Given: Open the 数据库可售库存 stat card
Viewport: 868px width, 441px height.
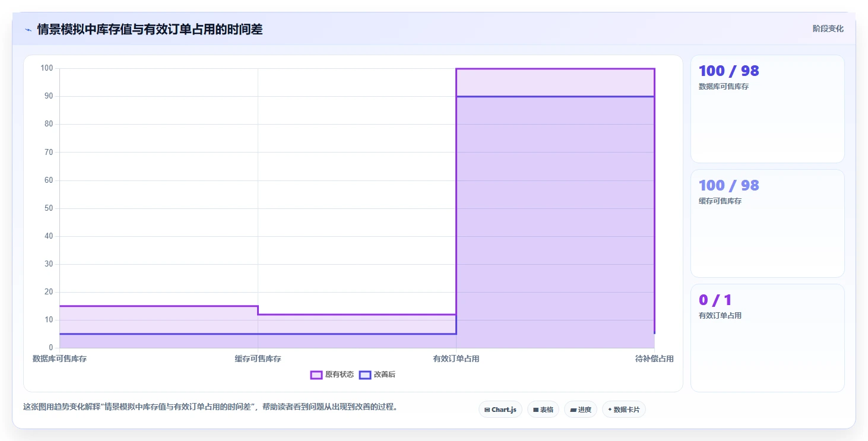Looking at the screenshot, I should tap(767, 109).
